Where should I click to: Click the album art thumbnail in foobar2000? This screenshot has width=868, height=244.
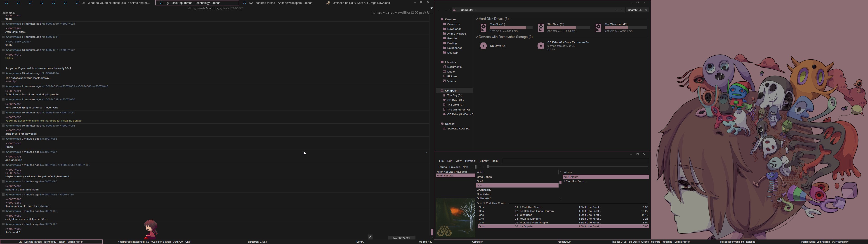[455, 218]
